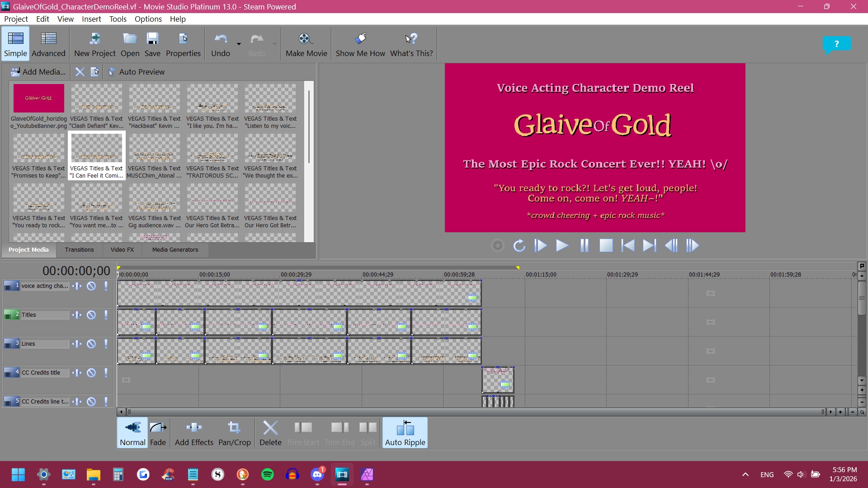The height and width of the screenshot is (488, 868).
Task: Expand the Undo history dropdown arrow
Action: click(239, 44)
